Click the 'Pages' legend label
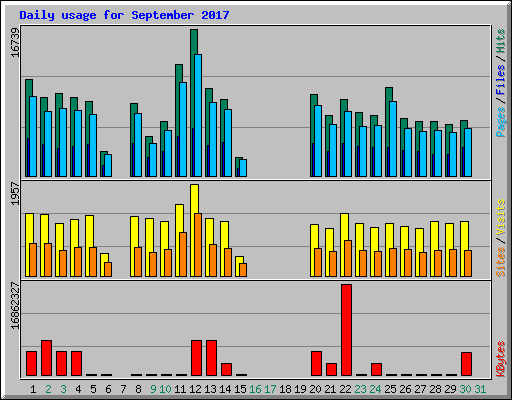Screen dimensions: 512x400 pos(501,122)
